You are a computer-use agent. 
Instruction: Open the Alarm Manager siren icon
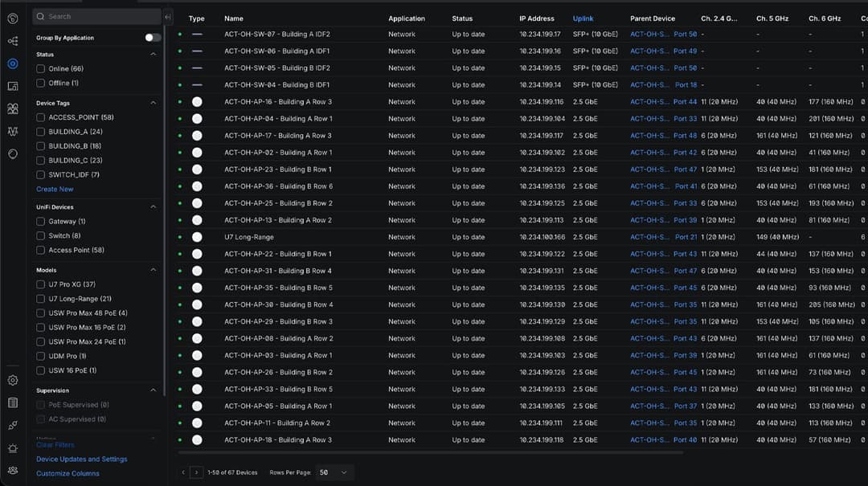(13, 447)
